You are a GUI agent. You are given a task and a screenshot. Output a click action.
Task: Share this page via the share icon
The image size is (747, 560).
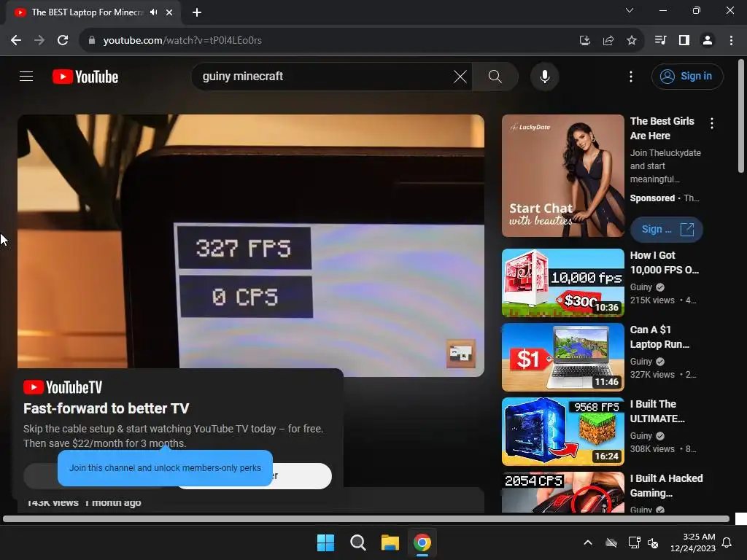608,41
